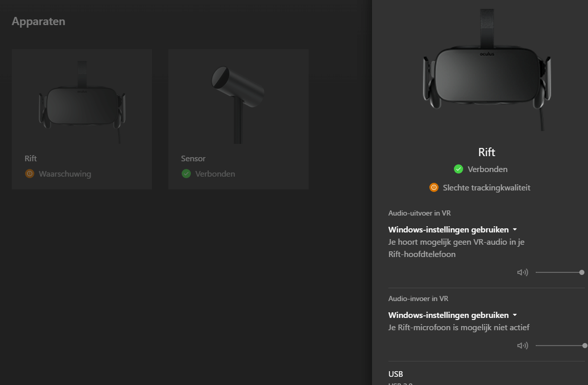This screenshot has height=385, width=588.
Task: Click the Audio-uitvoer speaker volume icon
Action: (x=522, y=272)
